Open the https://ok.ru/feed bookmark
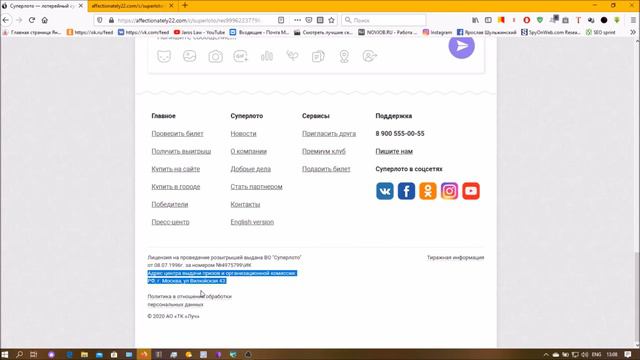640x360 pixels. point(90,32)
